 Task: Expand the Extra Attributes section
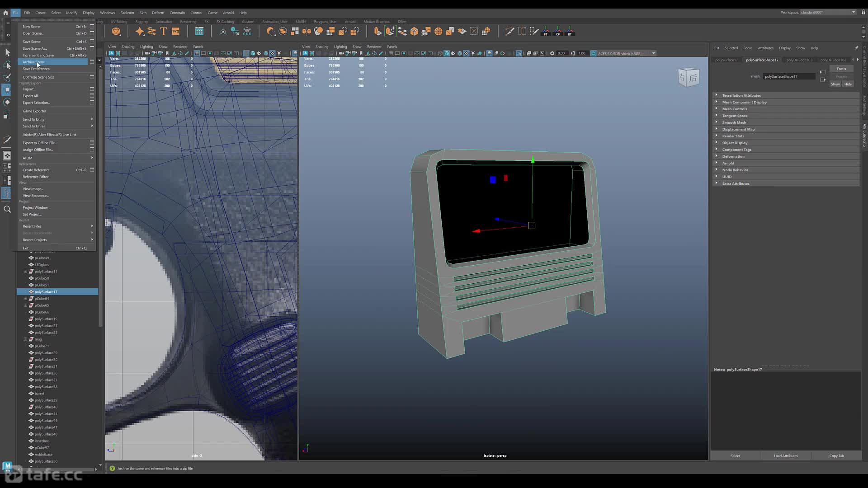click(716, 183)
